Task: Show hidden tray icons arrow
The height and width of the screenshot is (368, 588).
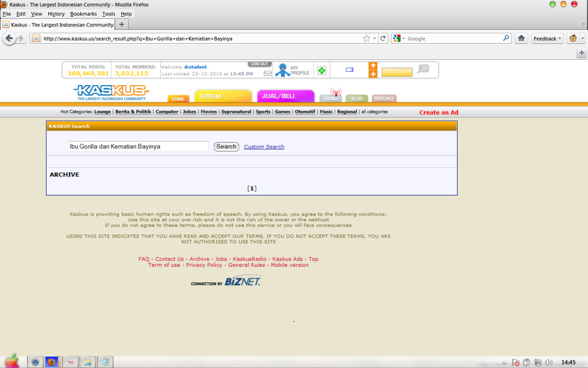Action: tap(505, 363)
